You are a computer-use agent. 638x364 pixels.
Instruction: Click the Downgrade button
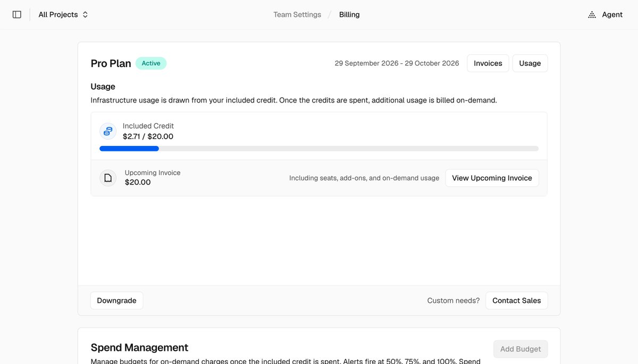116,301
